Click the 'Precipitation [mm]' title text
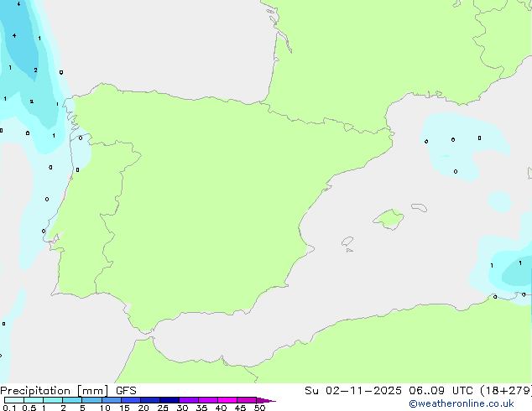Image resolution: width=532 pixels, height=411 pixels. (x=55, y=391)
